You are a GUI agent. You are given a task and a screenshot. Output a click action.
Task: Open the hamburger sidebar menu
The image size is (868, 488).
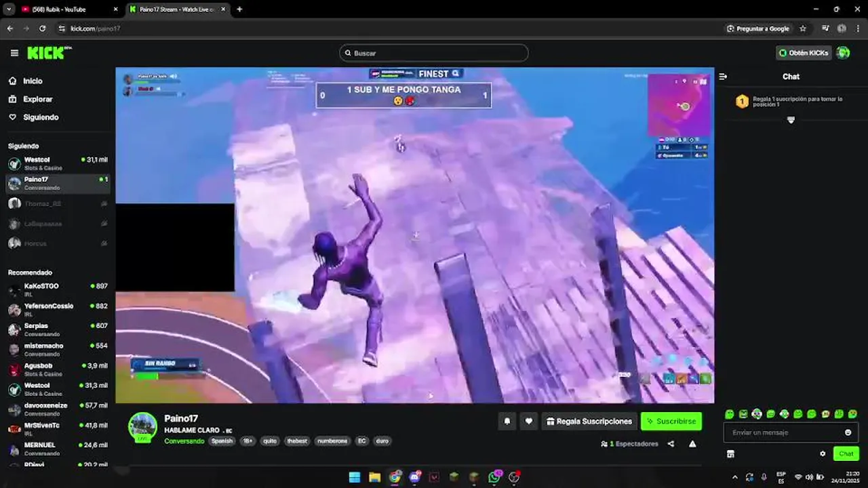point(14,53)
